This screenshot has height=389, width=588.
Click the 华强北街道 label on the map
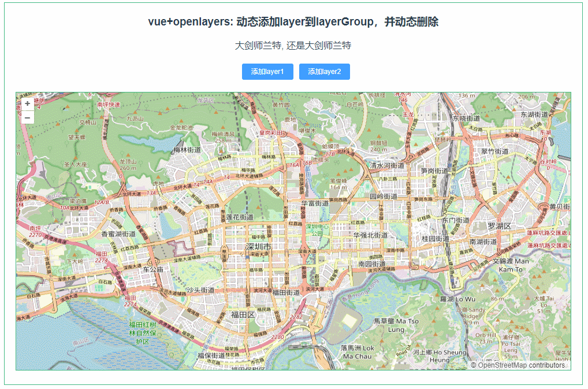click(370, 235)
